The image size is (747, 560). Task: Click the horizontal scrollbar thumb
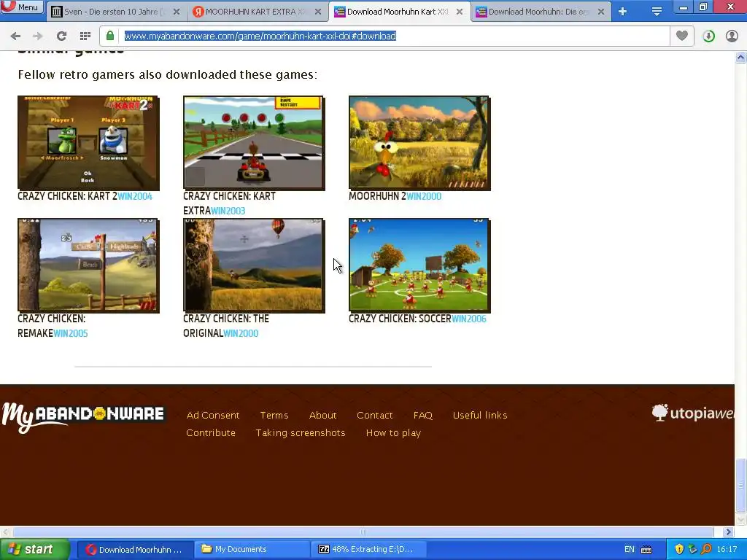point(363,532)
